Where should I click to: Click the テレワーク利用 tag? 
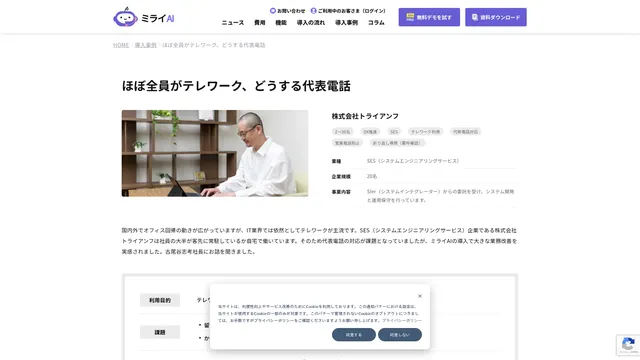coord(425,131)
